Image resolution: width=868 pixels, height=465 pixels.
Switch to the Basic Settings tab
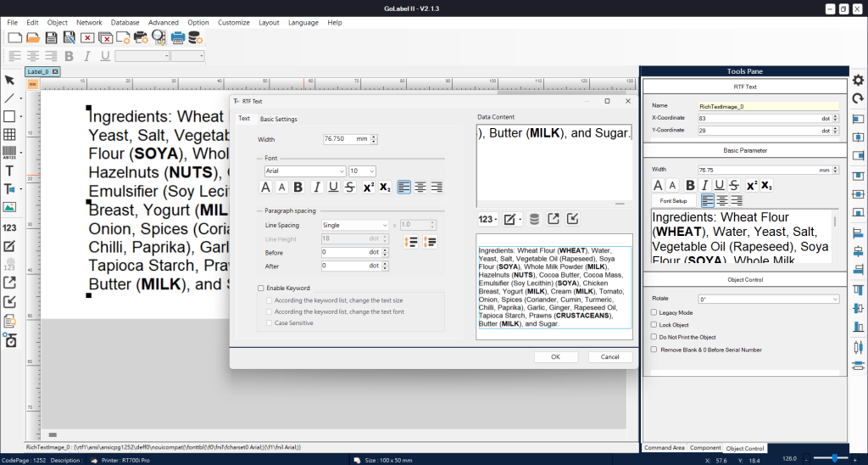[x=278, y=119]
